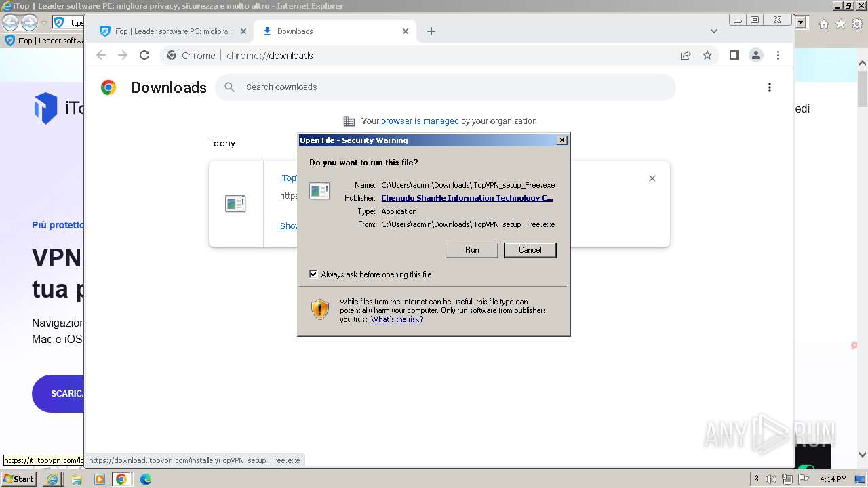Click the Search downloads field
The image size is (868, 488).
coord(446,87)
